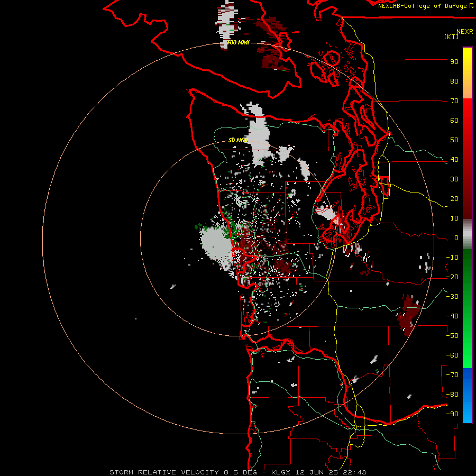The width and height of the screenshot is (476, 476).
Task: Click the -10 knot scale value
Action: [452, 258]
